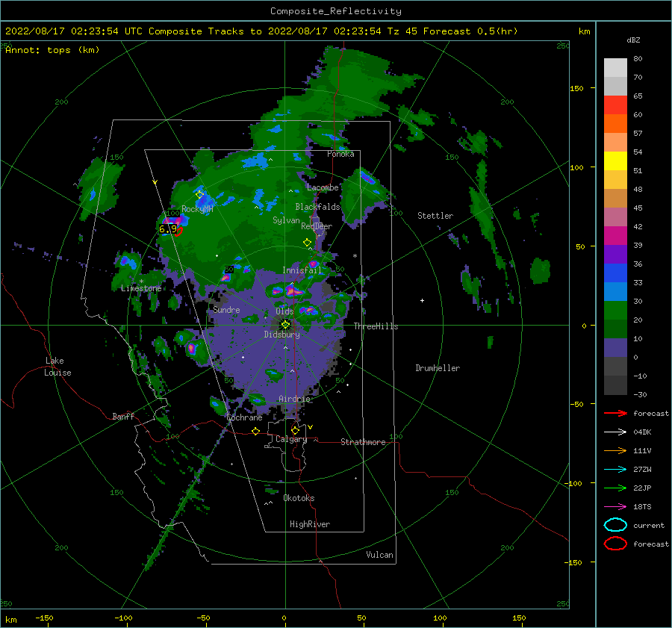Pick the magenta swatch at 42 dBZ
672x628 pixels.
pyautogui.click(x=615, y=235)
